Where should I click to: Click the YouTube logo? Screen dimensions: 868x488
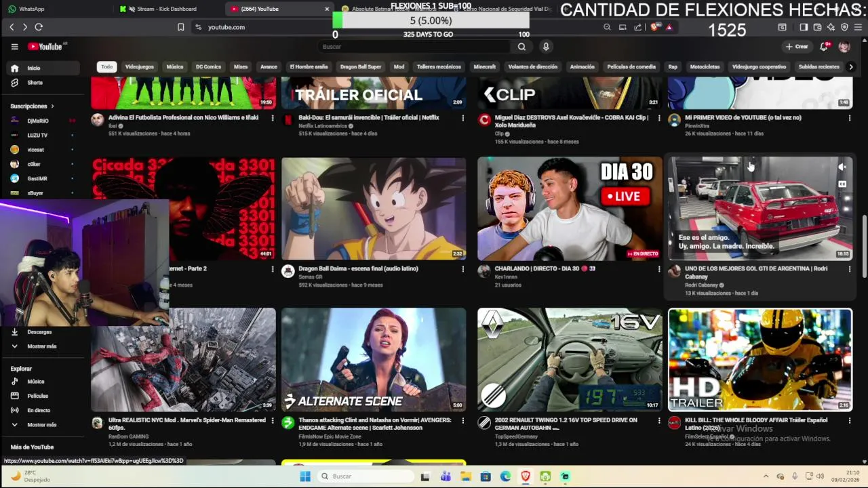click(x=47, y=47)
